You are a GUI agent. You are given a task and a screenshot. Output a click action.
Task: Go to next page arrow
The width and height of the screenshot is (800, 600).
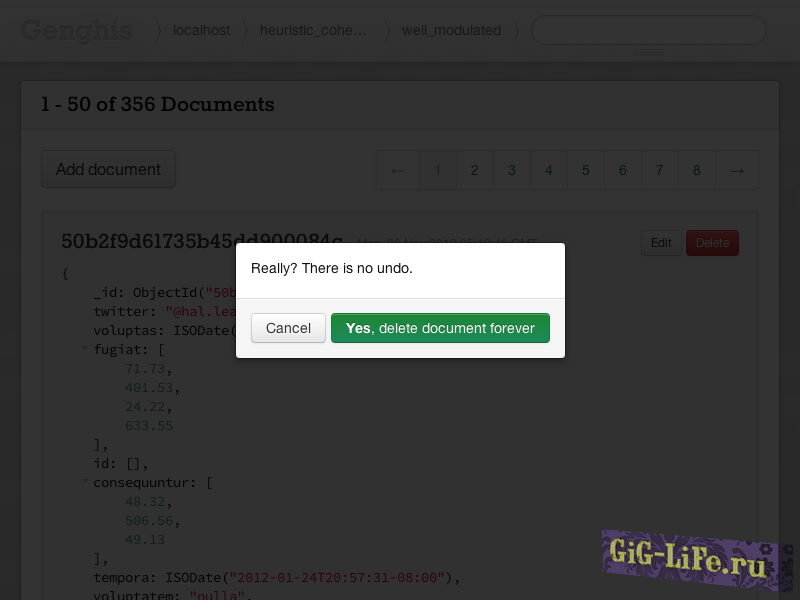[737, 170]
